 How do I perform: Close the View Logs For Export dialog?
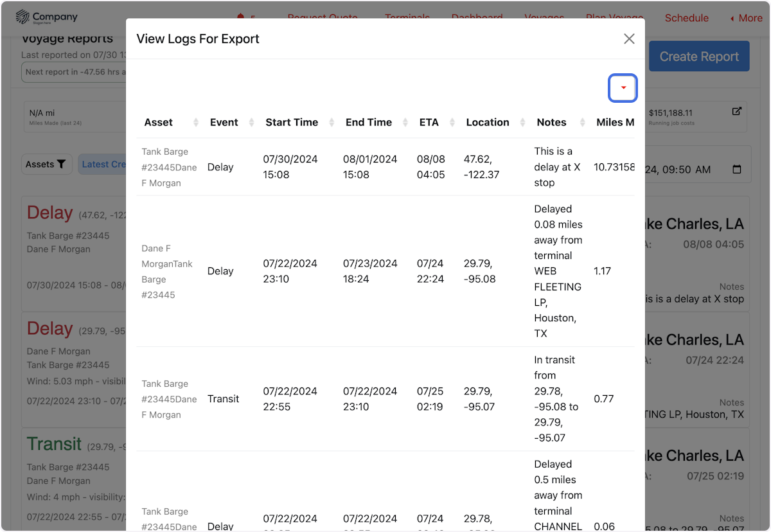click(x=629, y=39)
